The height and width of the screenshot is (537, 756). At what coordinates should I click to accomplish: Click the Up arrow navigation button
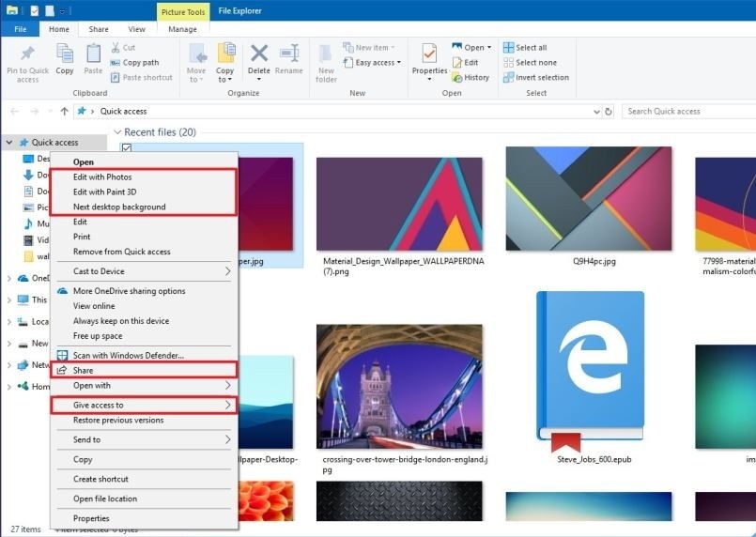click(64, 112)
